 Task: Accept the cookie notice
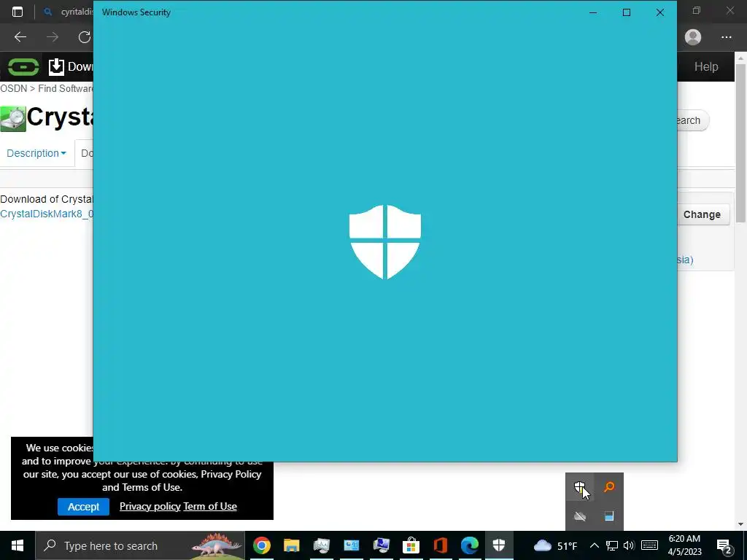tap(83, 507)
